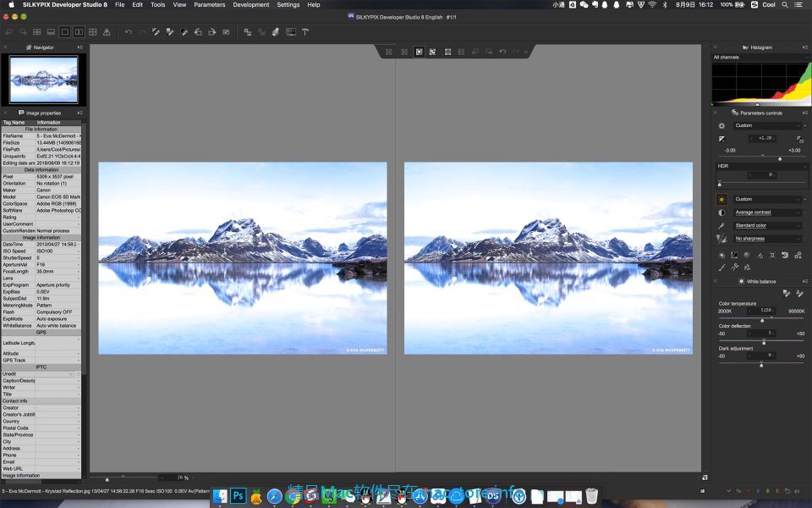
Task: Open the File menu
Action: tap(119, 5)
